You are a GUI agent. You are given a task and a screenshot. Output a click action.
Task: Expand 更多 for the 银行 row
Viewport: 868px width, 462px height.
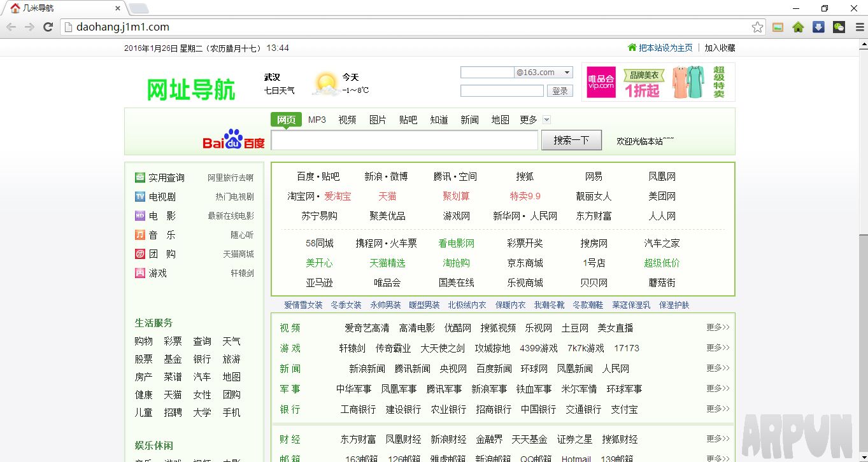coord(718,409)
